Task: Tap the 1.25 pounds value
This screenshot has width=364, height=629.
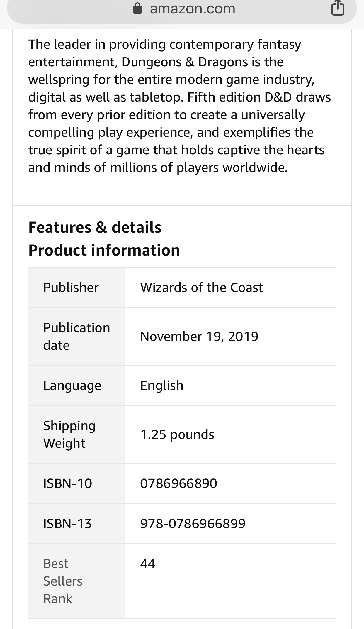Action: click(177, 434)
